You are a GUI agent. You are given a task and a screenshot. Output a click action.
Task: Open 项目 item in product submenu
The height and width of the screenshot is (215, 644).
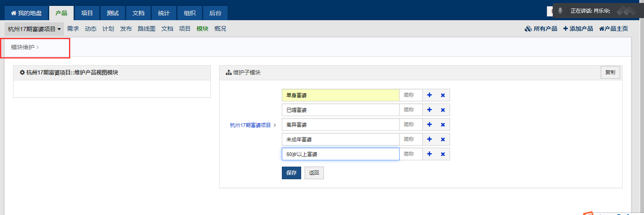coord(185,29)
